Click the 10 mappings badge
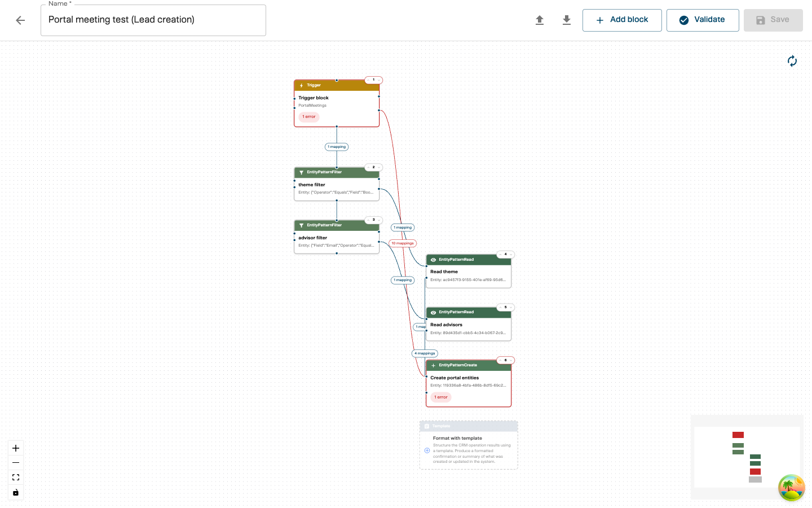812x508 pixels. click(x=403, y=243)
